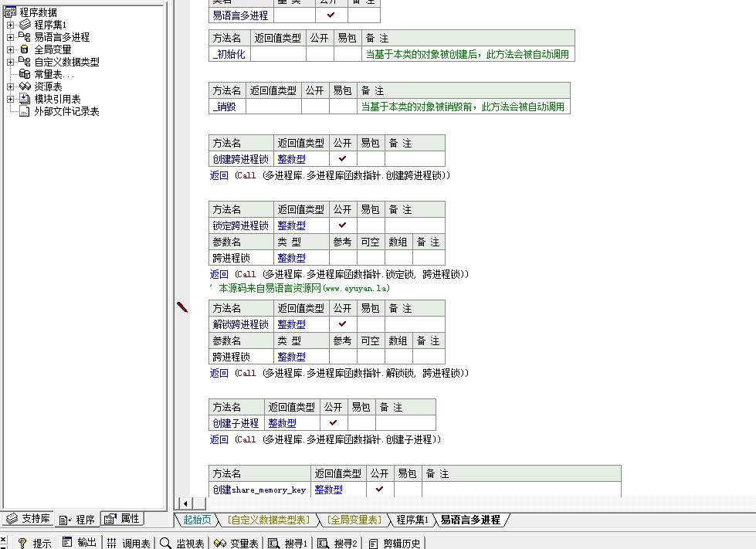
Task: Click 整数型 return type of 创建跨进程锁
Action: 292,159
